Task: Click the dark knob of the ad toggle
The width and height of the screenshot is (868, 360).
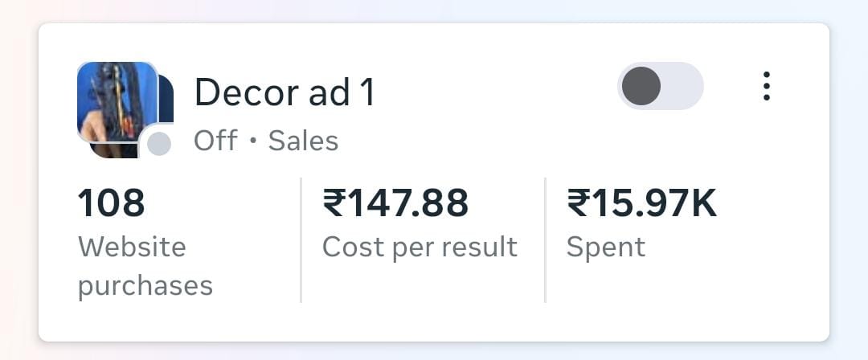Action: (641, 86)
